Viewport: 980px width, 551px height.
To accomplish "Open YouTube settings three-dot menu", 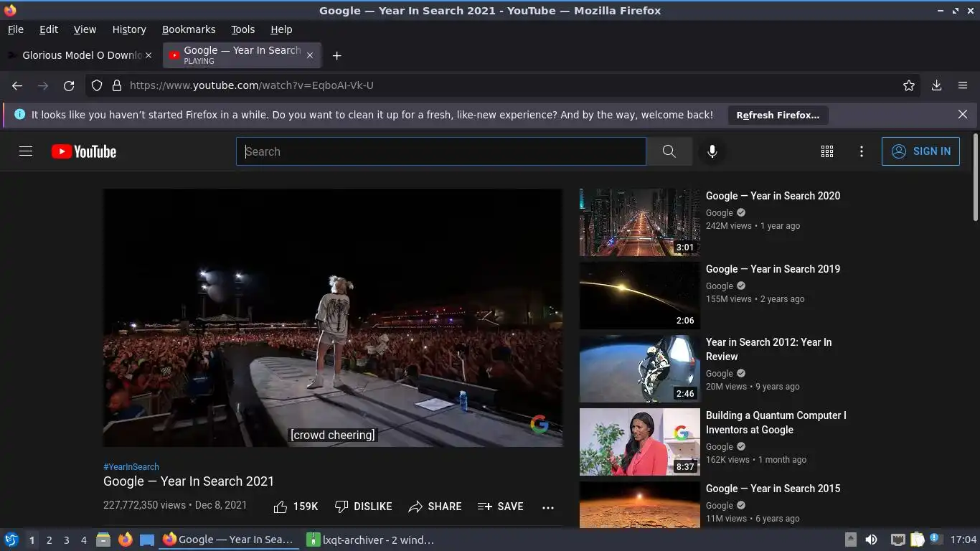I will (x=862, y=151).
